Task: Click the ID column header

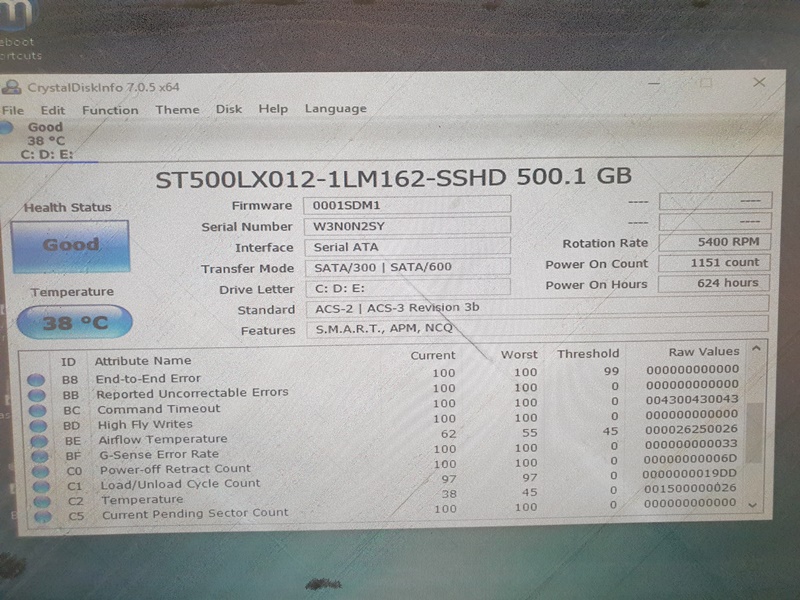Action: pos(68,362)
